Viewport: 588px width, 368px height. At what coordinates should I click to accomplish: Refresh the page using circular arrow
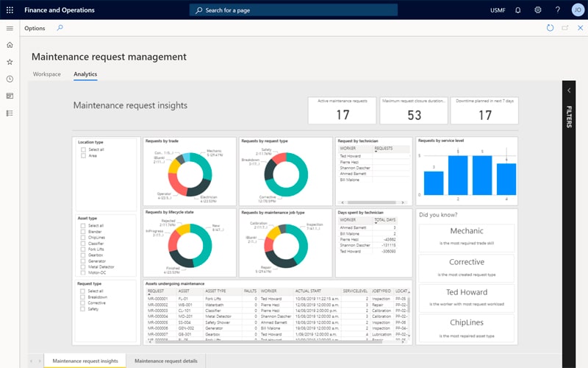coord(550,28)
